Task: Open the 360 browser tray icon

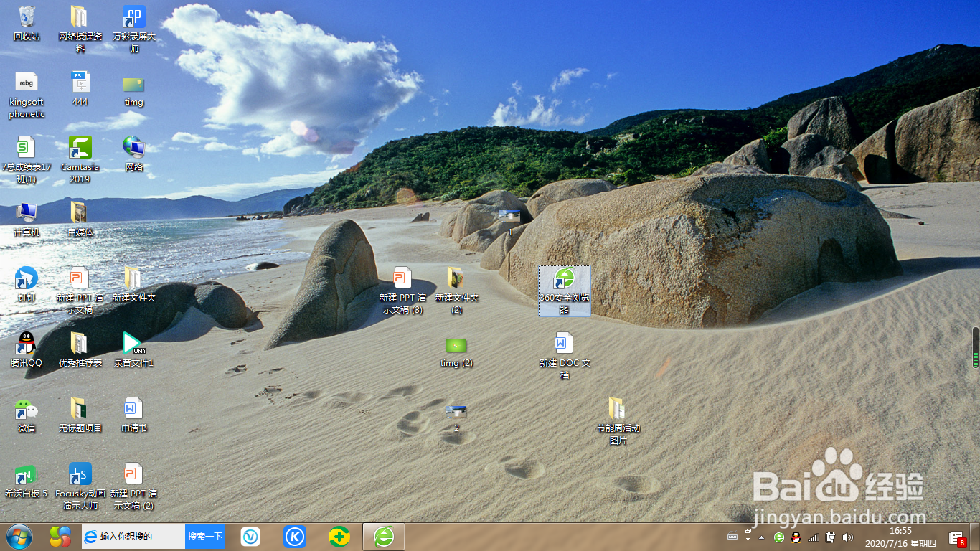Action: (x=779, y=537)
